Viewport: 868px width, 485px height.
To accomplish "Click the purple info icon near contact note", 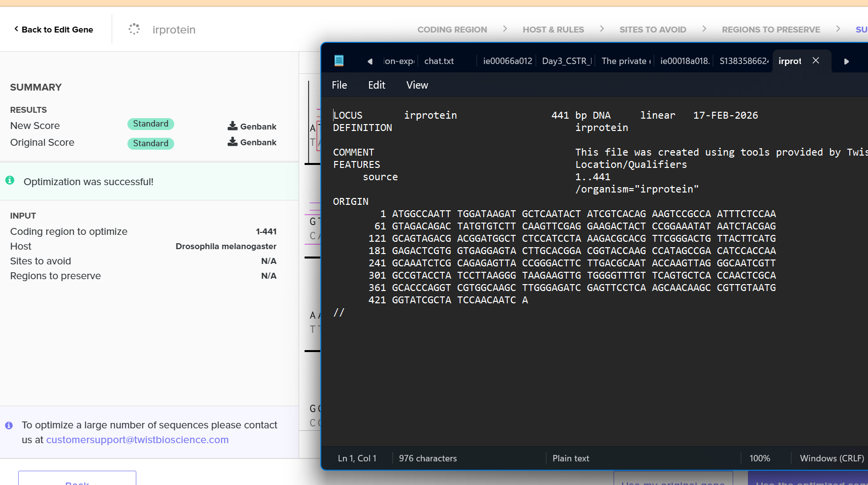I will (x=9, y=425).
